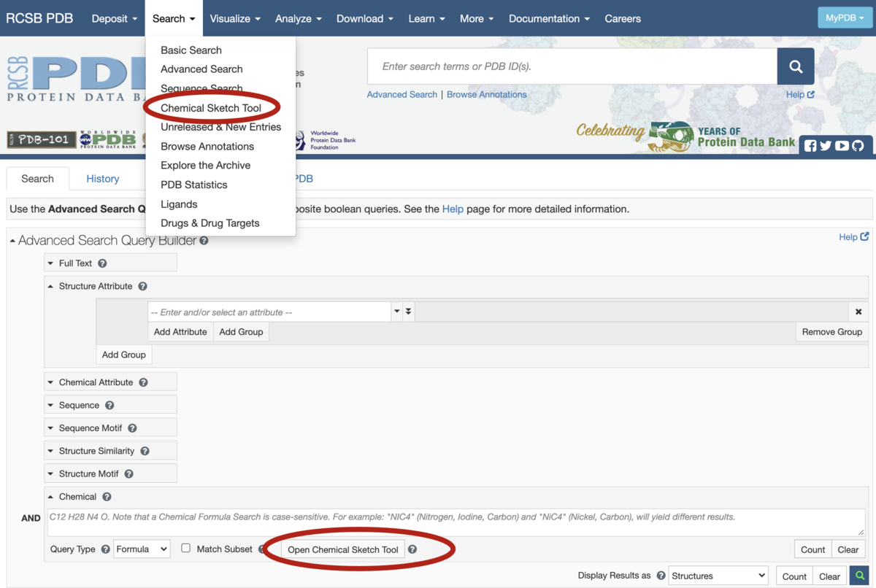Click the Browse Annotations link
This screenshot has width=876, height=588.
click(486, 95)
